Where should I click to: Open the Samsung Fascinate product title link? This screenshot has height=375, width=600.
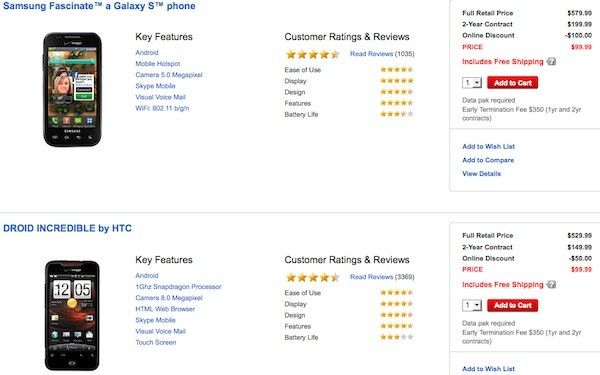pos(99,6)
